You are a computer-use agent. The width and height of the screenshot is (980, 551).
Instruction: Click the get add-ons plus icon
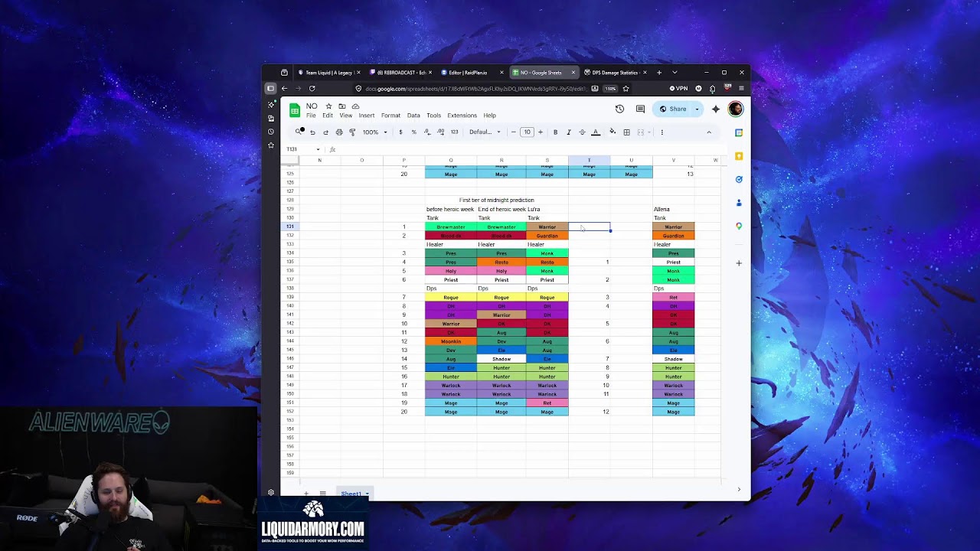(739, 263)
